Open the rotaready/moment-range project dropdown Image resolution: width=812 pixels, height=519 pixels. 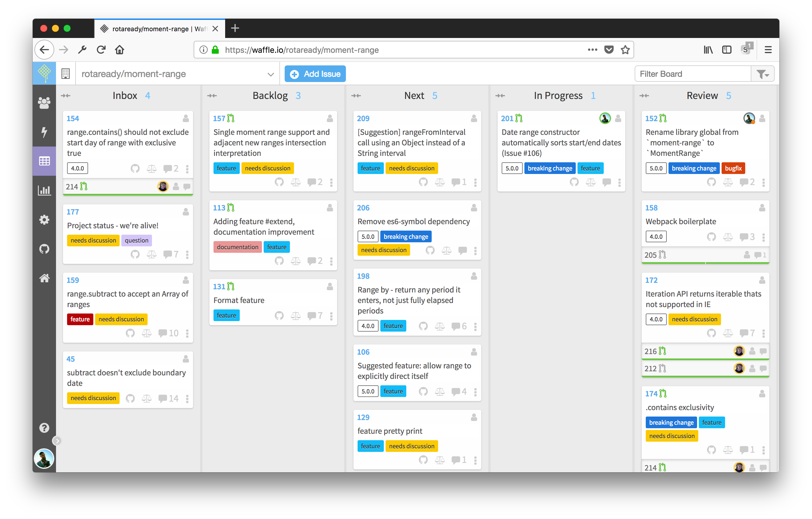coord(270,74)
